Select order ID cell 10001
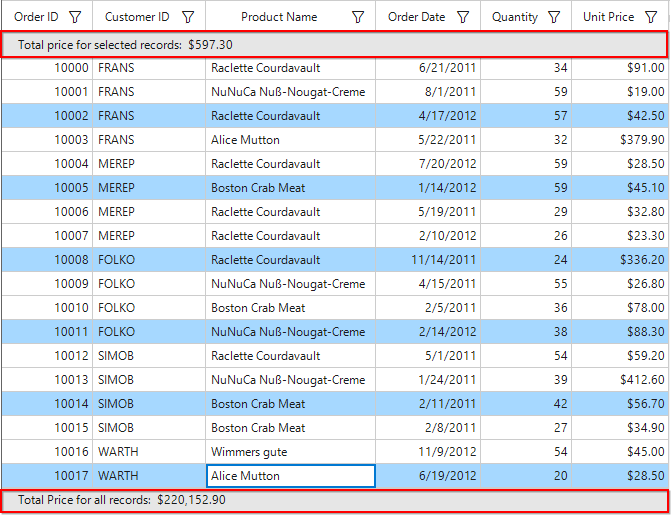The width and height of the screenshot is (671, 515). pos(47,92)
